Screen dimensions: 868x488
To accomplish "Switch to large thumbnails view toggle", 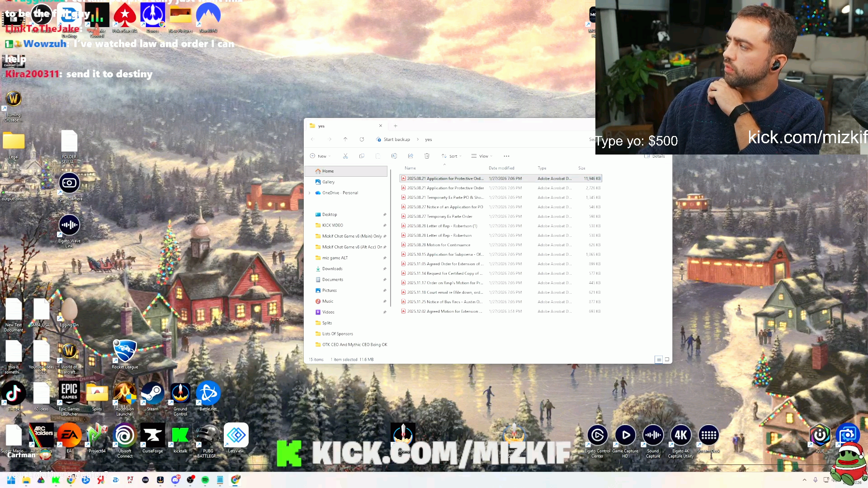I will pos(667,360).
